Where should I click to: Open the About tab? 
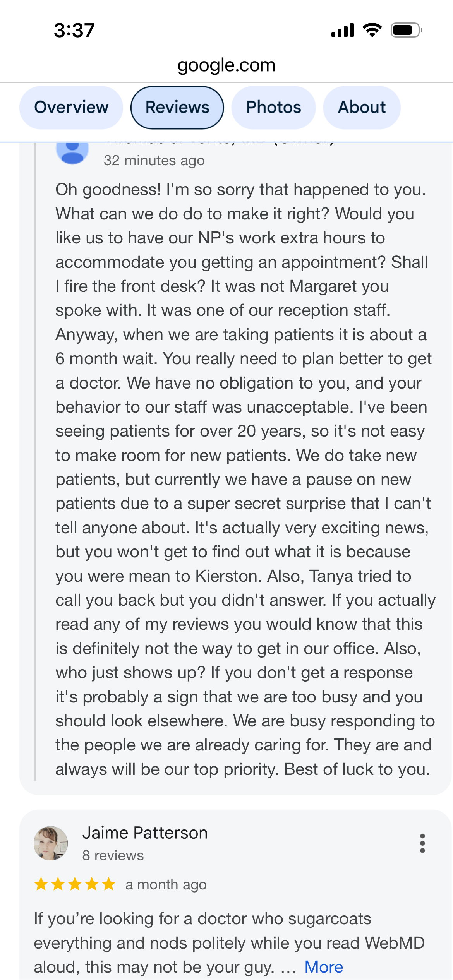point(362,107)
